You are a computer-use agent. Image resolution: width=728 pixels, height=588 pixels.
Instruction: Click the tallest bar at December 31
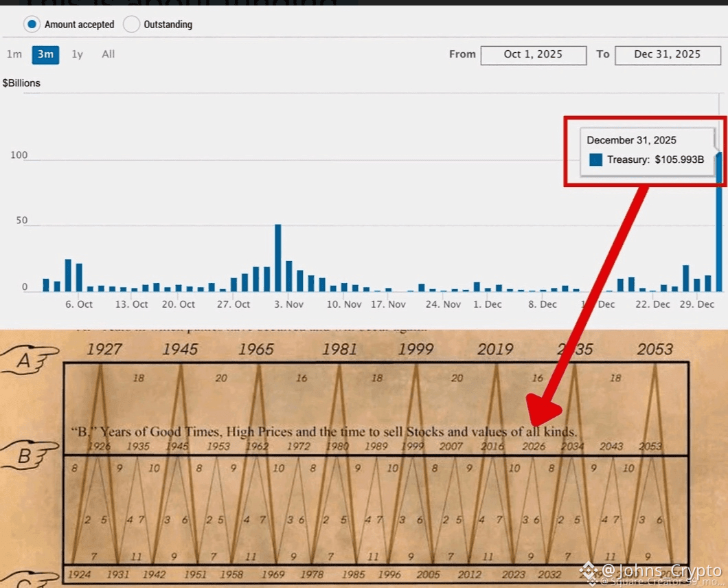click(x=719, y=221)
